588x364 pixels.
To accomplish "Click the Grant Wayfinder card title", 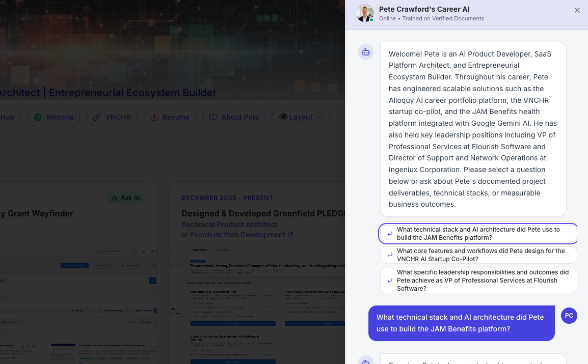I will 36,213.
